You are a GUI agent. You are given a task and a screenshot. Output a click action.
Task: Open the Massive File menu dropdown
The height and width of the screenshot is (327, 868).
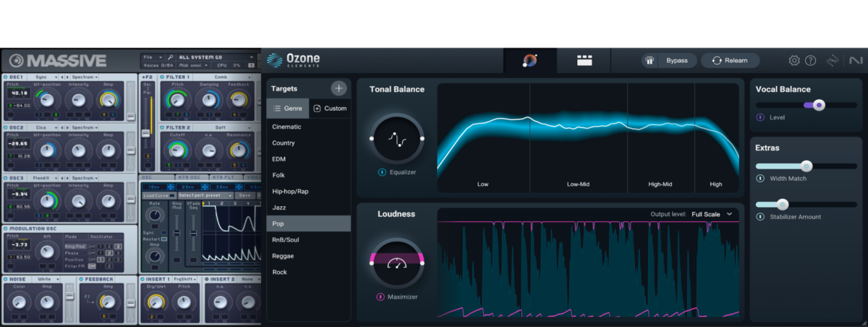152,56
